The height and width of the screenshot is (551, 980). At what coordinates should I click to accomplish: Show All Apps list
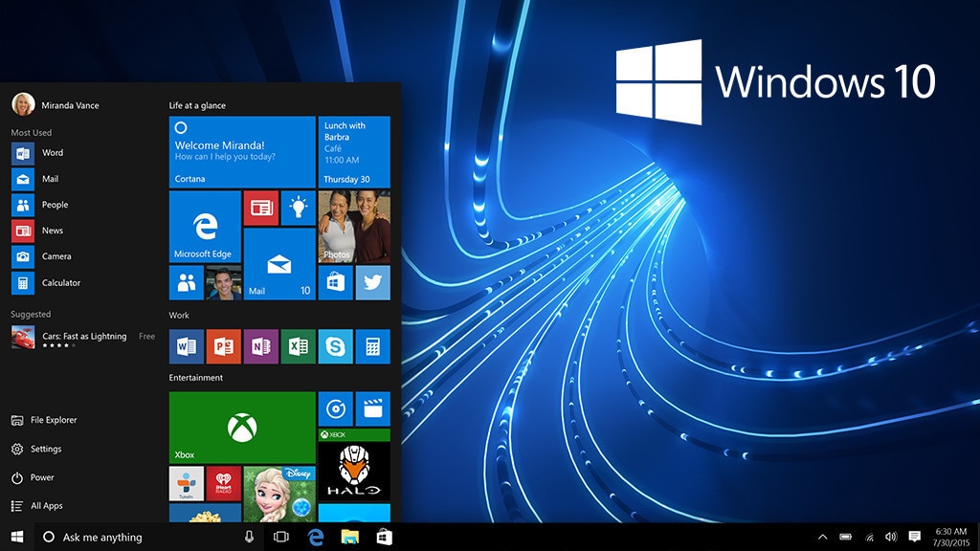click(x=37, y=506)
